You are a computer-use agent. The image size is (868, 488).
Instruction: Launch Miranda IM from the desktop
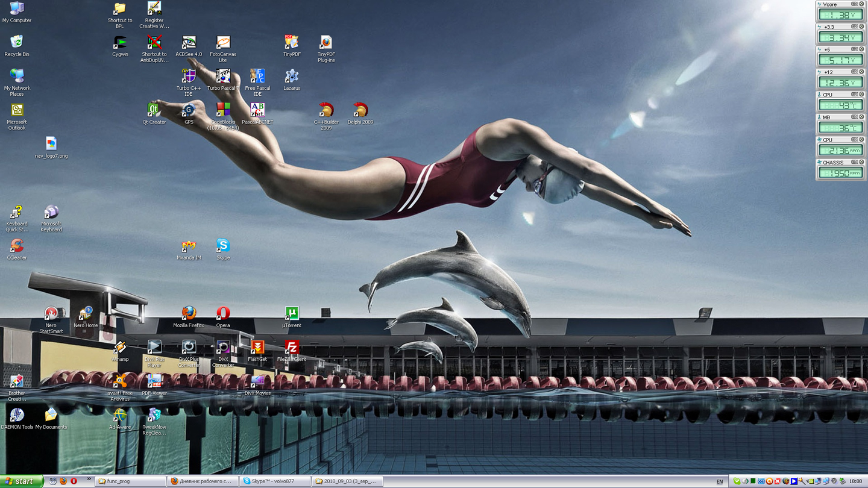point(189,246)
